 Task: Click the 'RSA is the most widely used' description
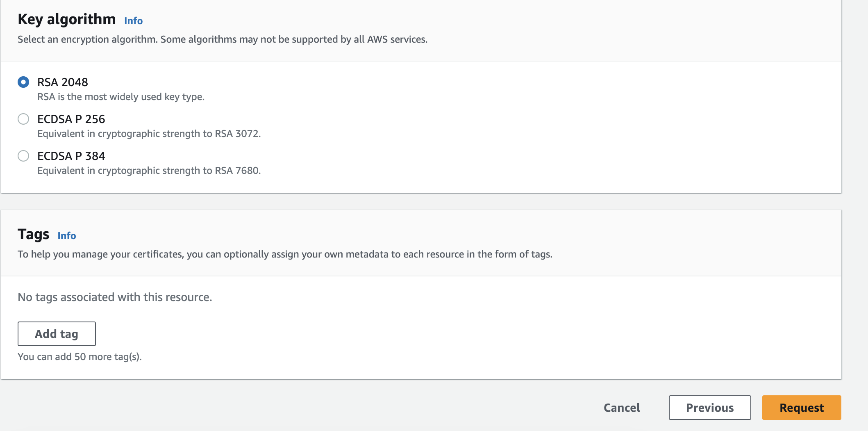pyautogui.click(x=120, y=97)
